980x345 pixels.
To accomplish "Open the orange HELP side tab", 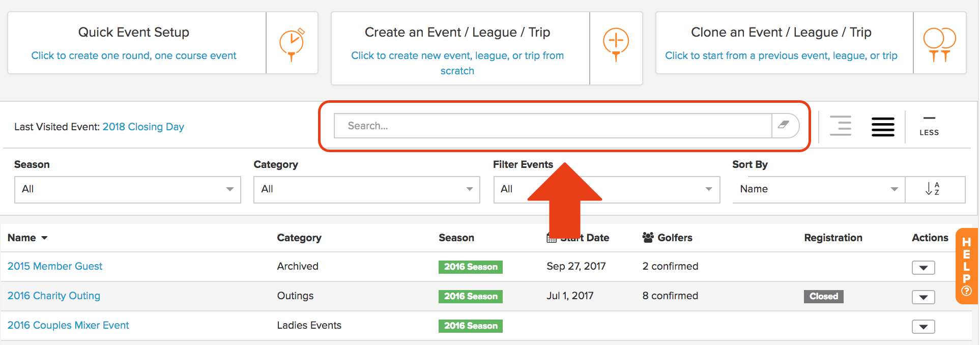I will click(966, 266).
